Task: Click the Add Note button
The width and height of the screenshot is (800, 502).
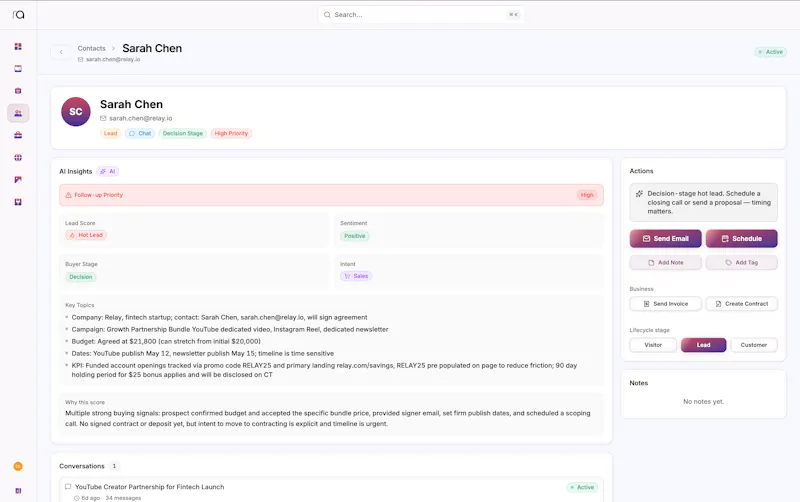Action: [665, 263]
